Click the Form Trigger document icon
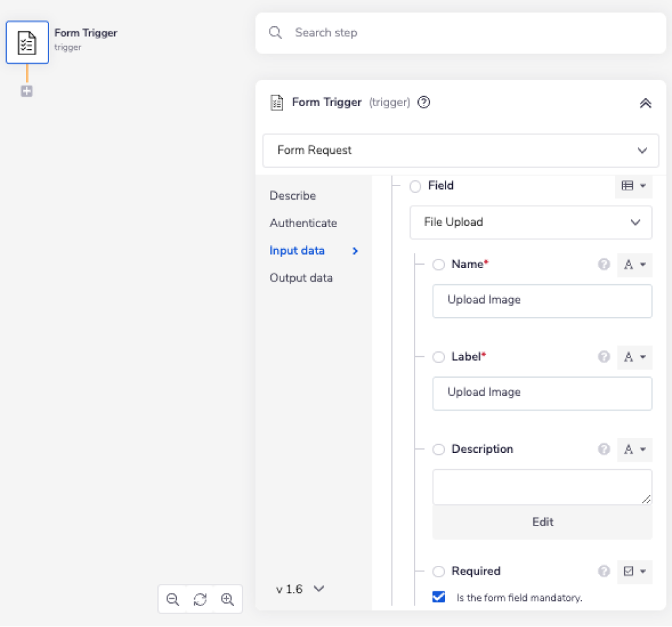This screenshot has height=627, width=672. pos(27,42)
